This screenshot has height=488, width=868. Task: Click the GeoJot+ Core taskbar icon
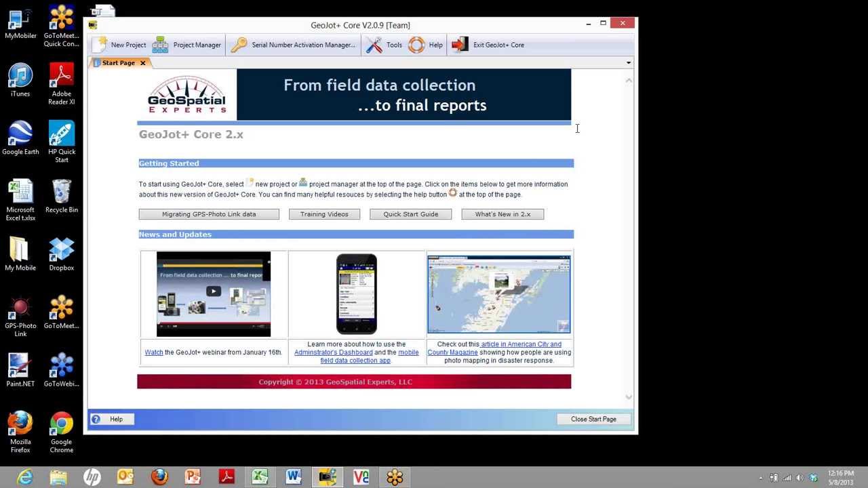coord(328,477)
